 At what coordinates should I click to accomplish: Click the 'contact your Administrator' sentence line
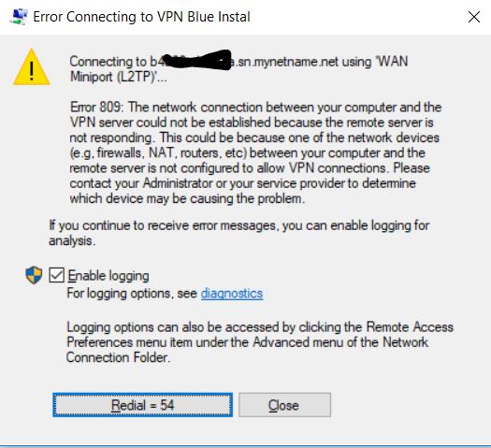pos(242,183)
